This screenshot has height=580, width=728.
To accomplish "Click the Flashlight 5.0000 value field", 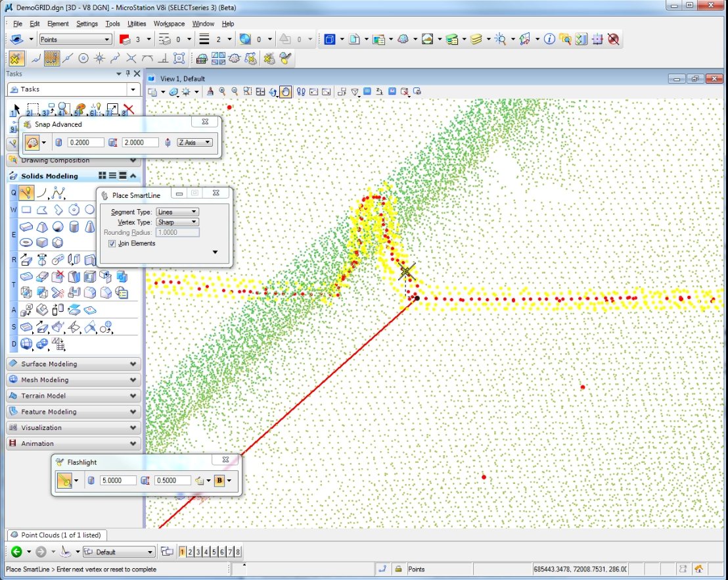I will [118, 481].
